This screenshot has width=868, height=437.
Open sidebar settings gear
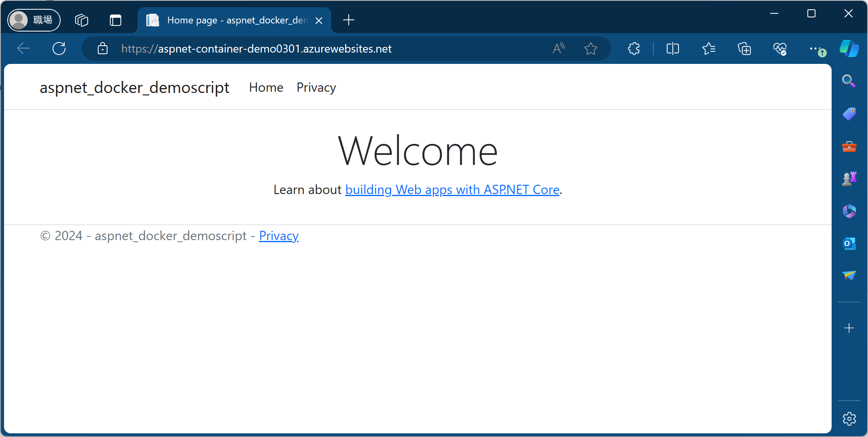tap(849, 419)
